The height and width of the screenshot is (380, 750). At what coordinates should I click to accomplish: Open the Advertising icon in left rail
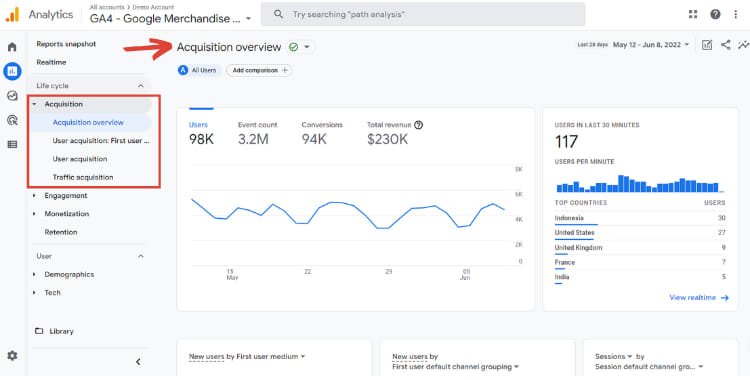click(12, 120)
